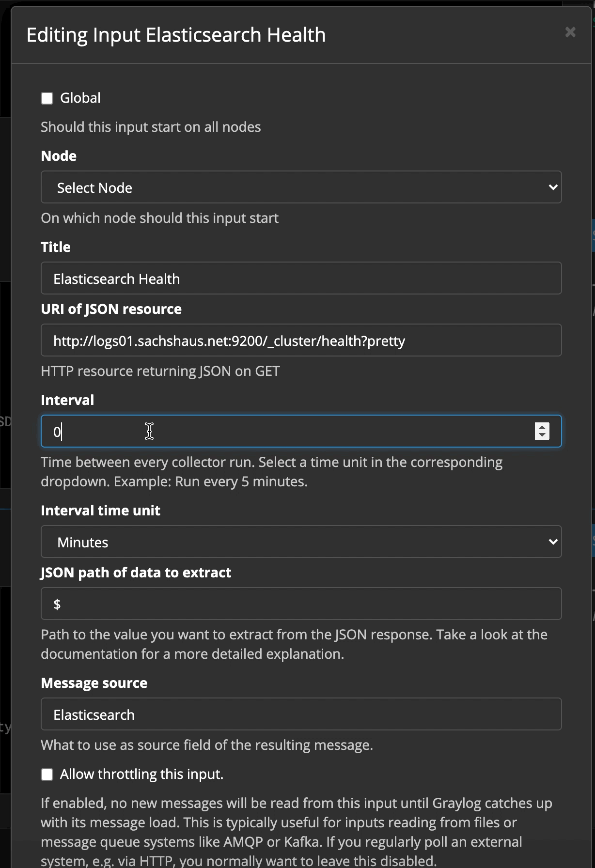Open the Interval time unit Minutes dropdown
595x868 pixels.
301,542
